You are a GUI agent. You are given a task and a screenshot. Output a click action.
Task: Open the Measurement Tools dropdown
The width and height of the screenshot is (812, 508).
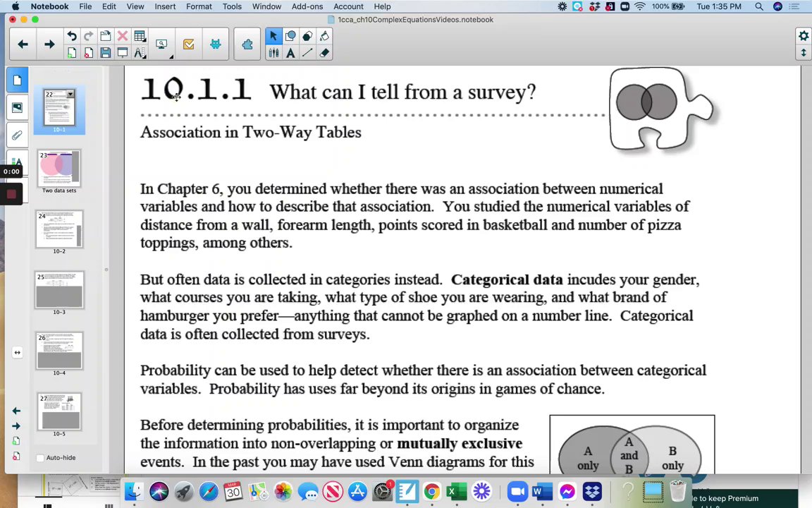tap(140, 52)
